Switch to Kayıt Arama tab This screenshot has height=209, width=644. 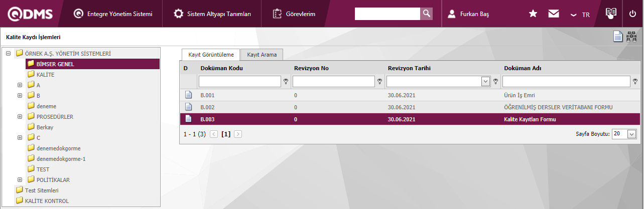click(262, 54)
